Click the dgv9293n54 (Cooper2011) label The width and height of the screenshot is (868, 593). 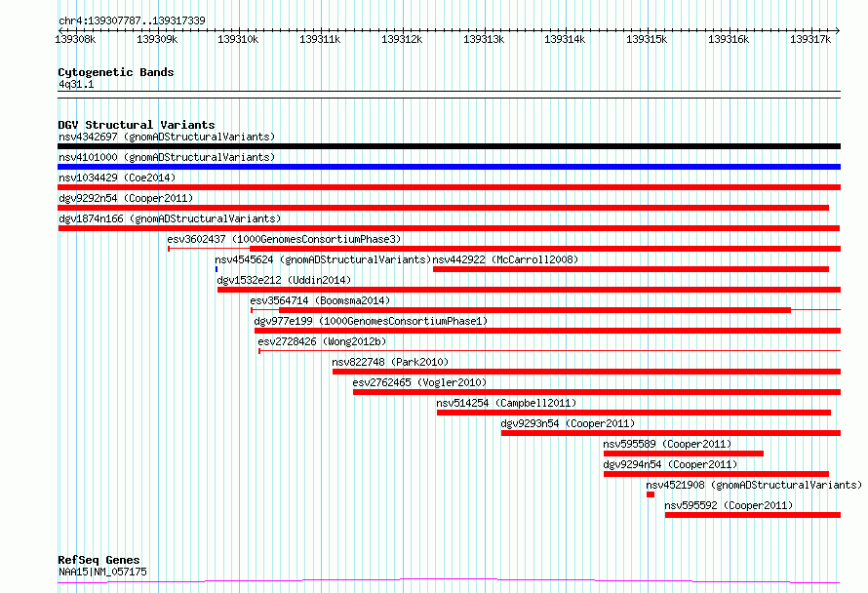pyautogui.click(x=568, y=423)
